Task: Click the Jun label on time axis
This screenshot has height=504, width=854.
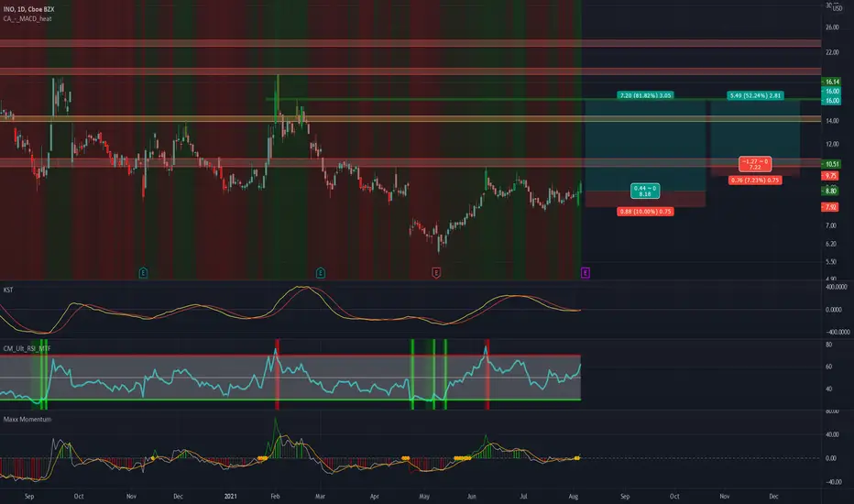Action: 472,497
